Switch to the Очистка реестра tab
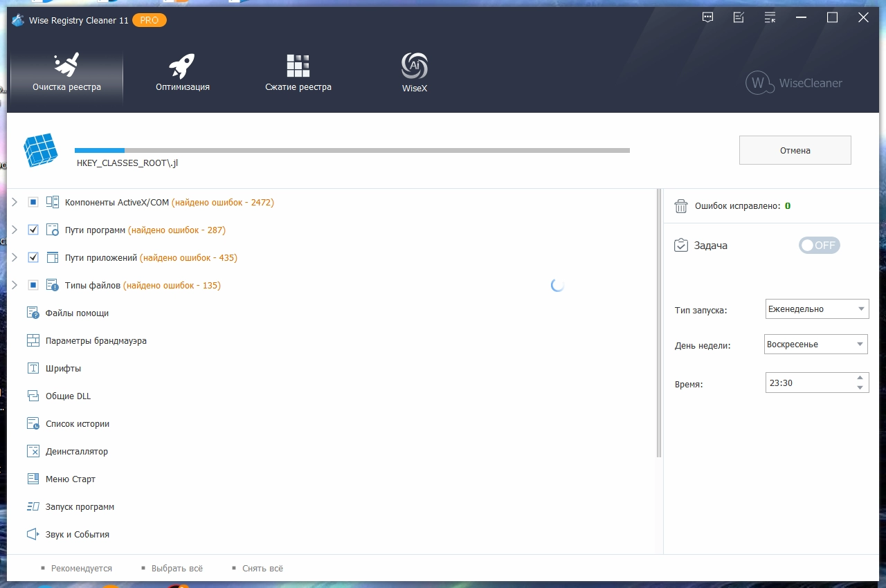 (66, 73)
